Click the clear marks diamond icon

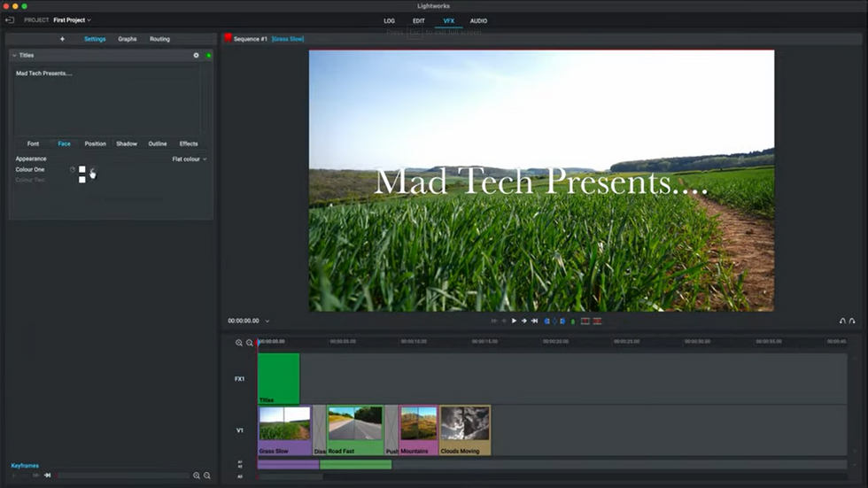coord(554,321)
